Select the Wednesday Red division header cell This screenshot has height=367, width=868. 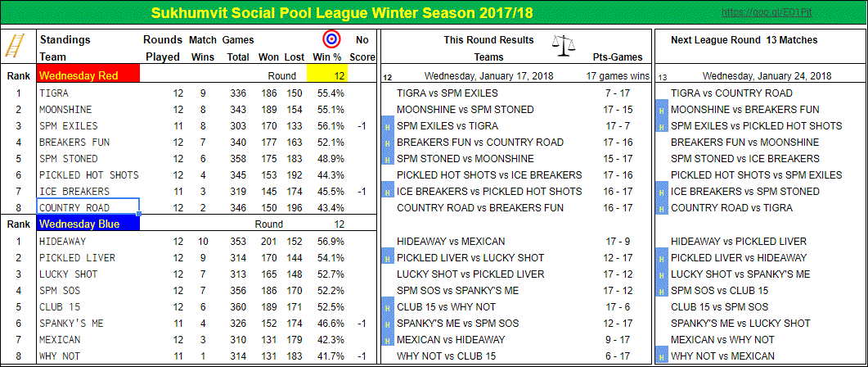[88, 76]
